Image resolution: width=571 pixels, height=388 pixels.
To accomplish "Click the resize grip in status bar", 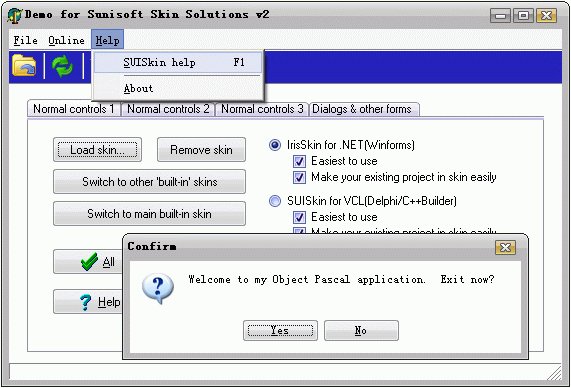I will click(554, 373).
